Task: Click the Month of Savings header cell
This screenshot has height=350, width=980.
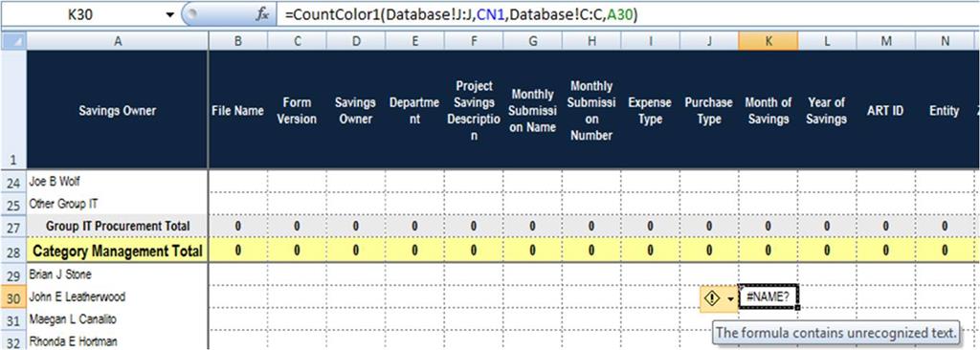Action: [768, 110]
